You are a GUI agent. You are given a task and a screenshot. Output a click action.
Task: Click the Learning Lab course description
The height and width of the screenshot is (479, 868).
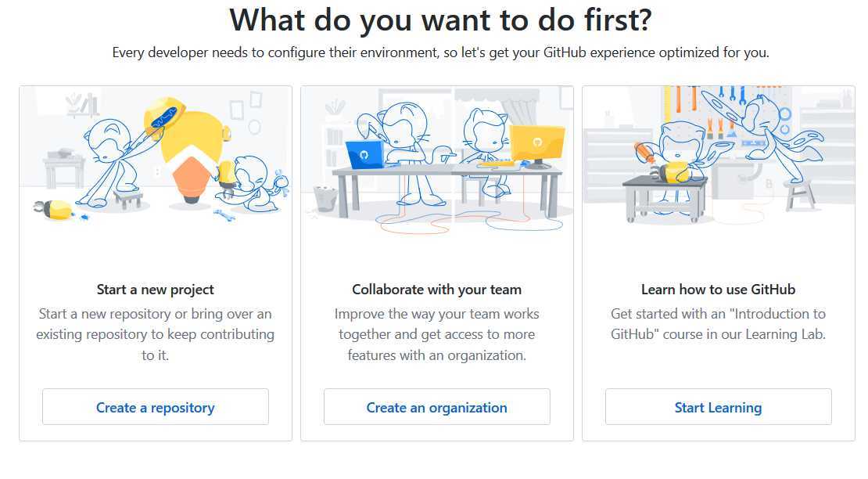718,324
